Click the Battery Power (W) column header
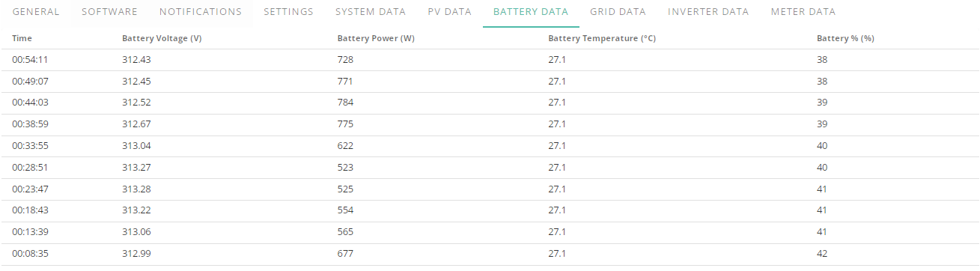The height and width of the screenshot is (271, 980). pyautogui.click(x=376, y=38)
